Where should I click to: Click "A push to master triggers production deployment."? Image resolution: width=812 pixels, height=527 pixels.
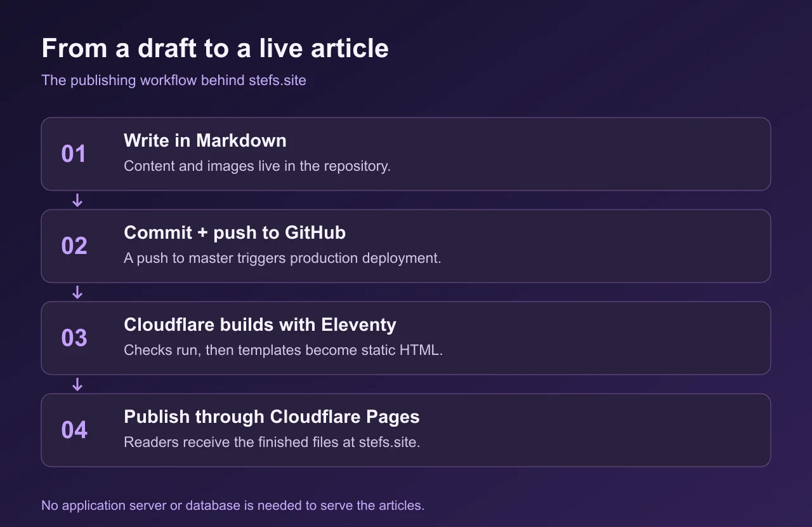[x=282, y=258]
